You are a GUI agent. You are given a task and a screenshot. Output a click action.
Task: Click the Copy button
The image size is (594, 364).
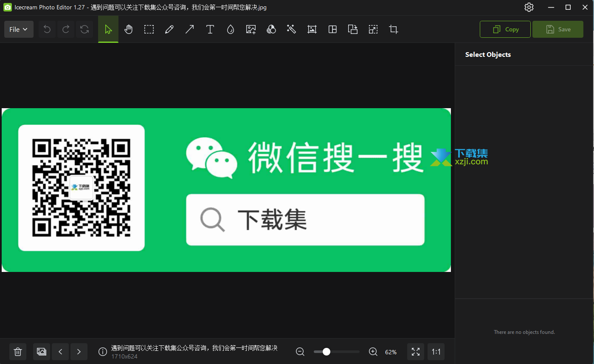(x=505, y=29)
